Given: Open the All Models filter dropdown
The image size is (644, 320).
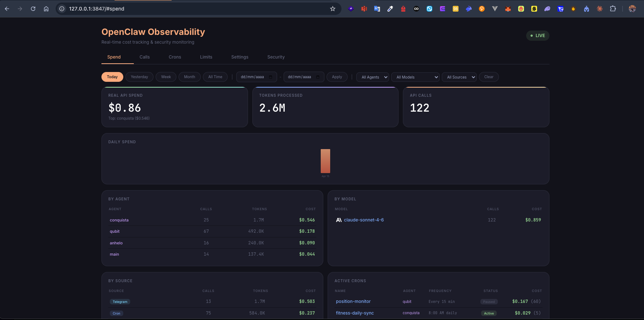Looking at the screenshot, I should [416, 77].
